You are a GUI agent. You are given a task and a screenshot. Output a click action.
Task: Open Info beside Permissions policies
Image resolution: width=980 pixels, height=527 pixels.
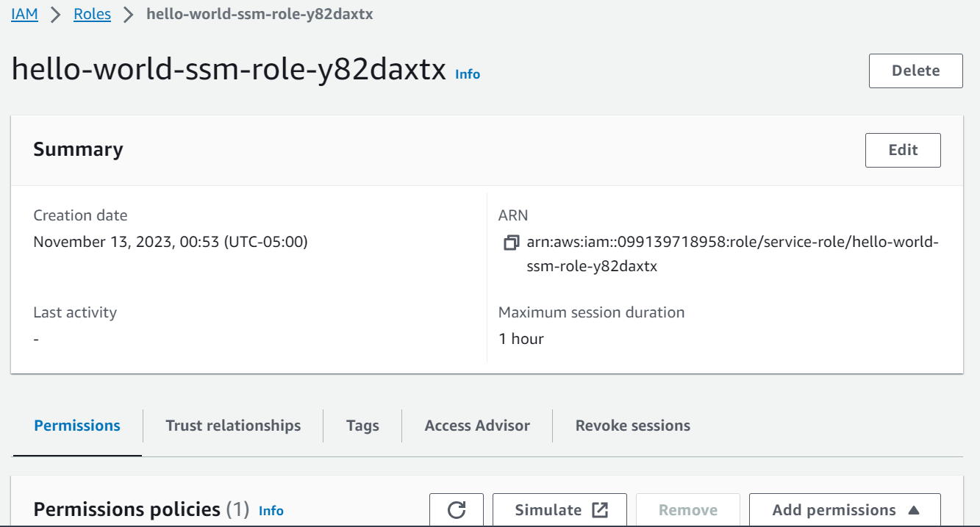pyautogui.click(x=271, y=511)
